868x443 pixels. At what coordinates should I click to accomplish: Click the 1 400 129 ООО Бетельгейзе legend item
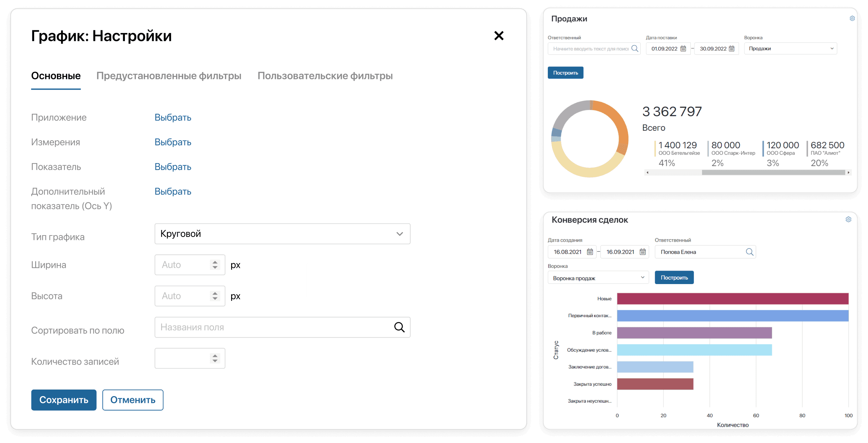click(x=678, y=154)
